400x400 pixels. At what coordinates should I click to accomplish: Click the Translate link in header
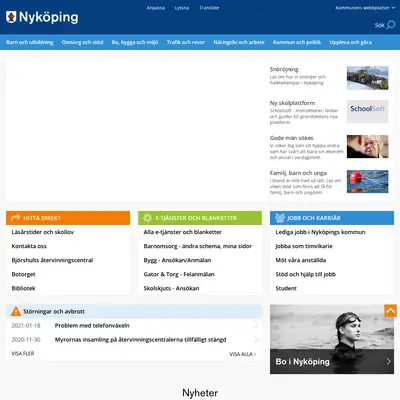209,8
